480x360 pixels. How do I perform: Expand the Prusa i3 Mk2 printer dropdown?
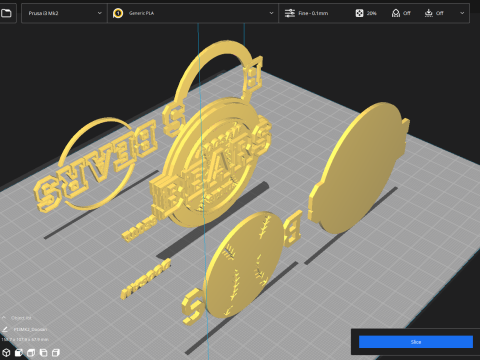(x=64, y=13)
